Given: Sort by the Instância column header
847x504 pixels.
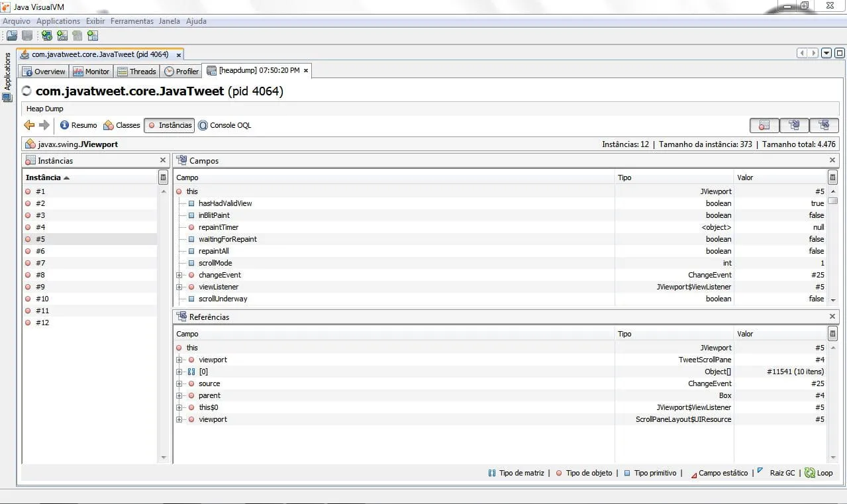Looking at the screenshot, I should (x=89, y=177).
